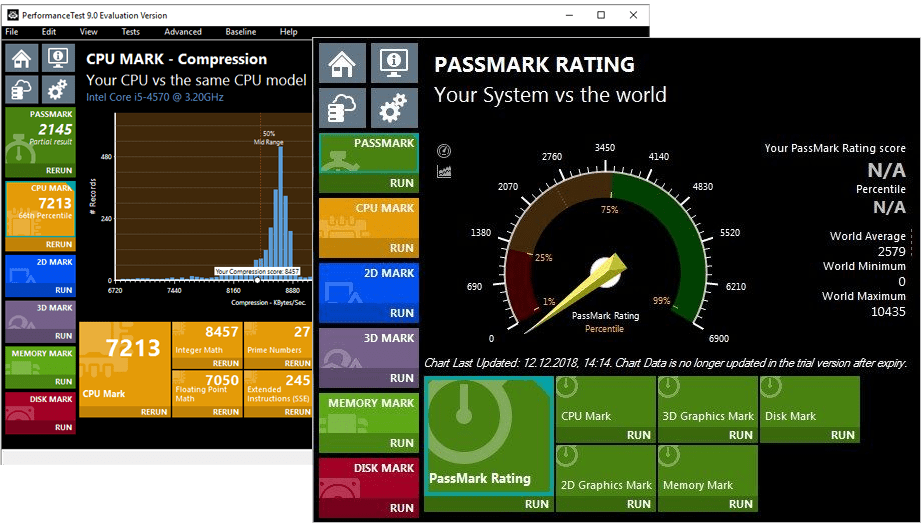Click World Average value 2579

click(892, 252)
